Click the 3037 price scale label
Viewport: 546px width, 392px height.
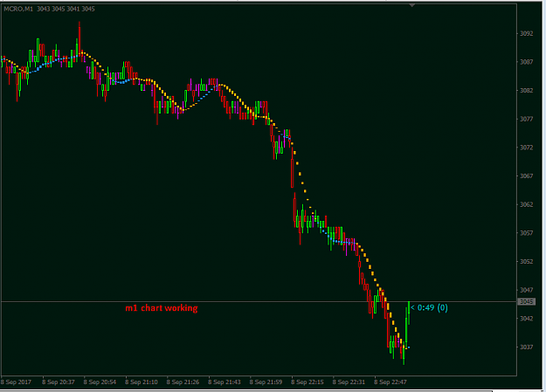click(526, 347)
